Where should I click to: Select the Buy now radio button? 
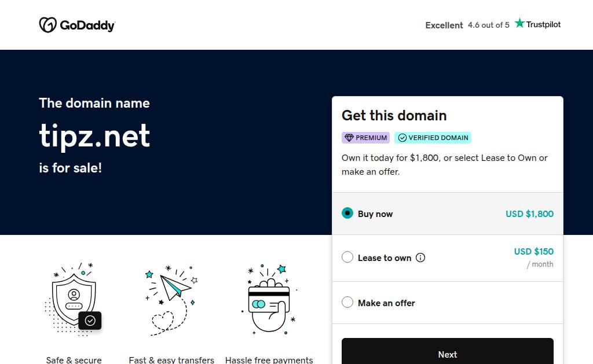coord(347,213)
